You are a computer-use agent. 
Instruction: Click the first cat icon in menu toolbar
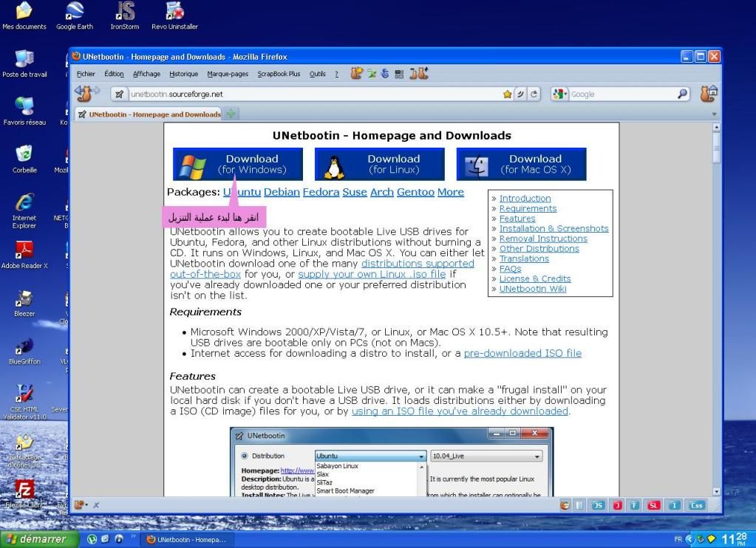(356, 73)
